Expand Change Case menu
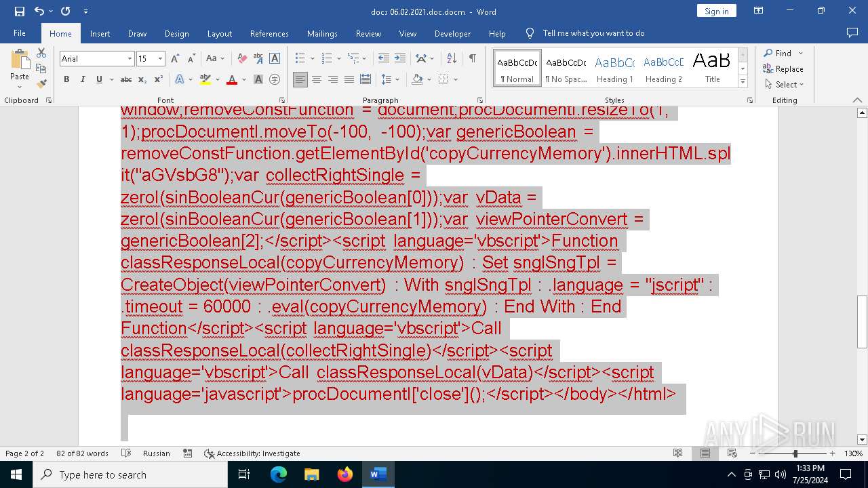Viewport: 868px width, 488px height. (216, 59)
